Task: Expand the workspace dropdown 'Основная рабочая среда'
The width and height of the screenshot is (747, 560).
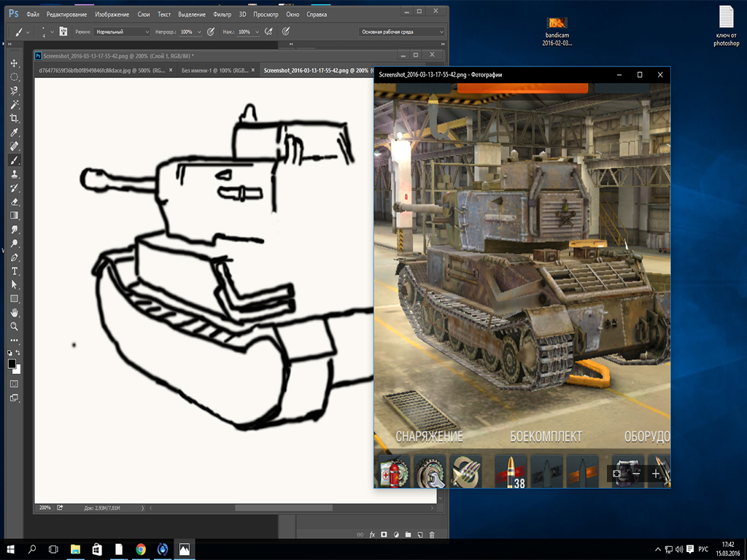Action: tap(401, 32)
